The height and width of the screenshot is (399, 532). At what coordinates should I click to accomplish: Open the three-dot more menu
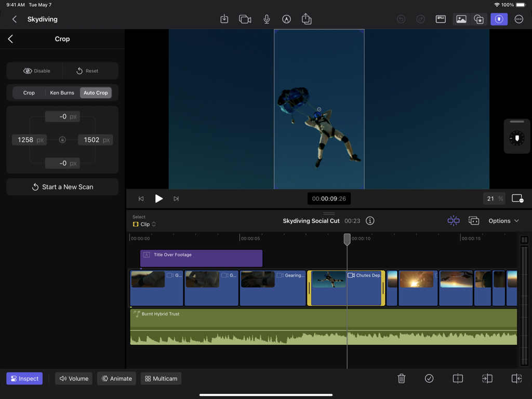coord(518,19)
